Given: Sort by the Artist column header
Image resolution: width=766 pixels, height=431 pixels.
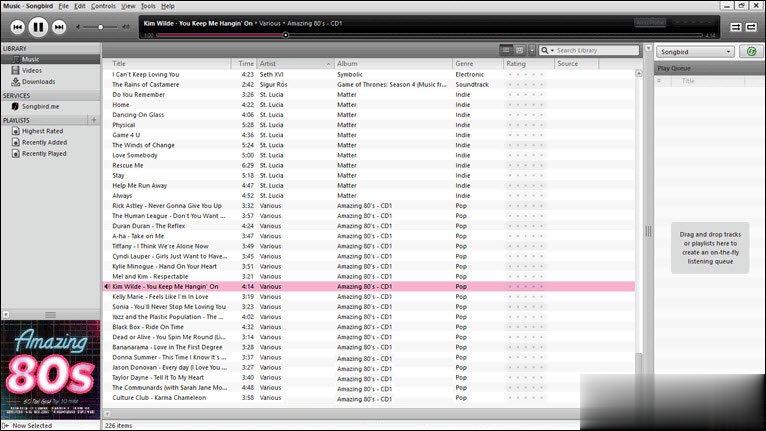Looking at the screenshot, I should coord(296,64).
